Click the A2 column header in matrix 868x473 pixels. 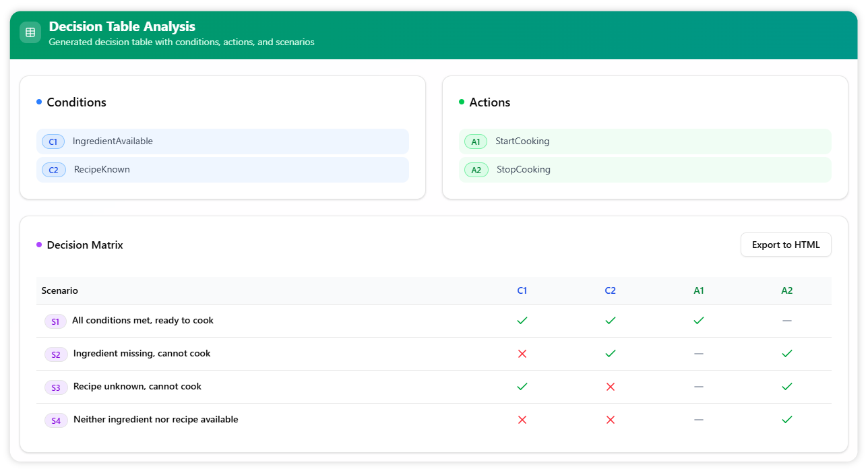point(786,290)
